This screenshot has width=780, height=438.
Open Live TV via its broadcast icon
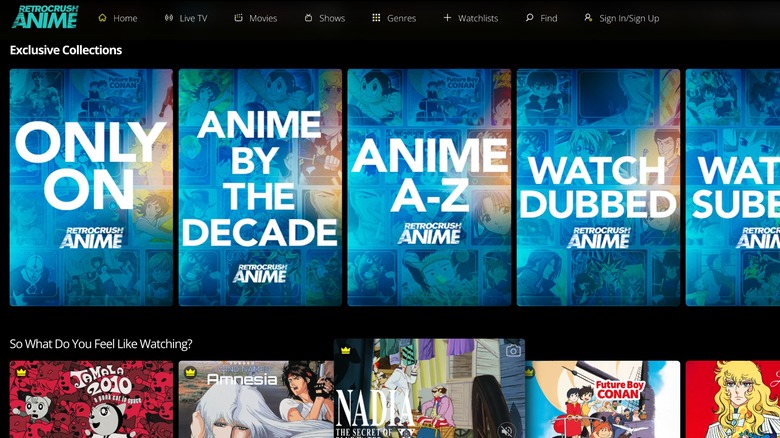[169, 18]
